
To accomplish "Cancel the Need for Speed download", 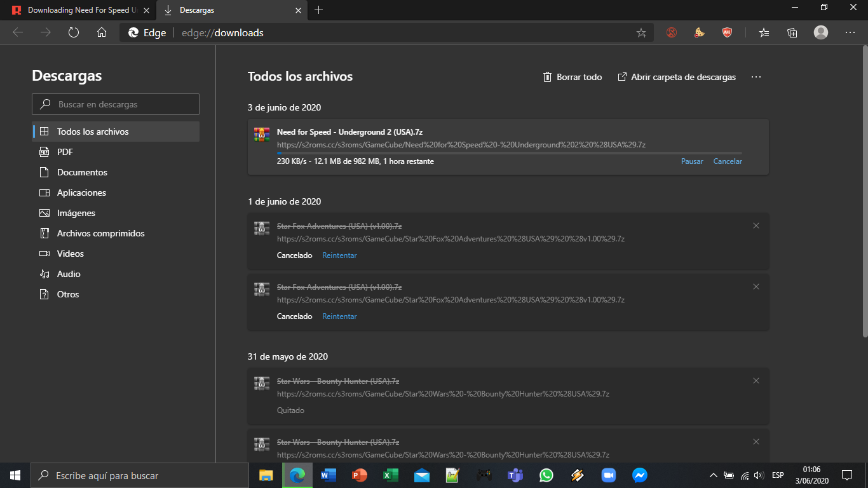I will pyautogui.click(x=728, y=161).
